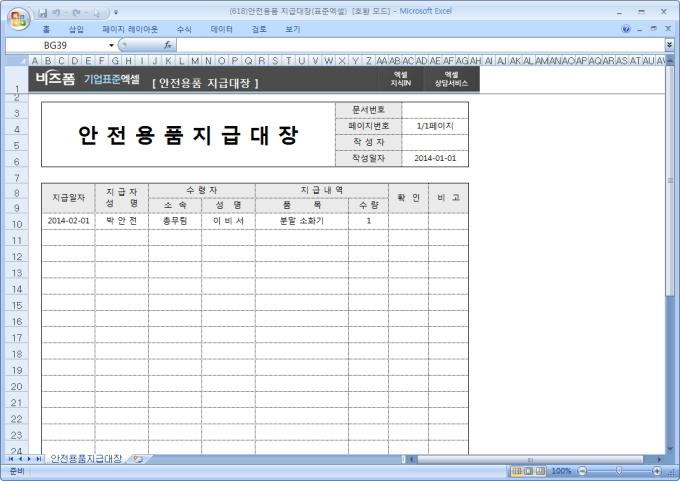Click the 엑셀 상담서비스 link button

tap(451, 79)
